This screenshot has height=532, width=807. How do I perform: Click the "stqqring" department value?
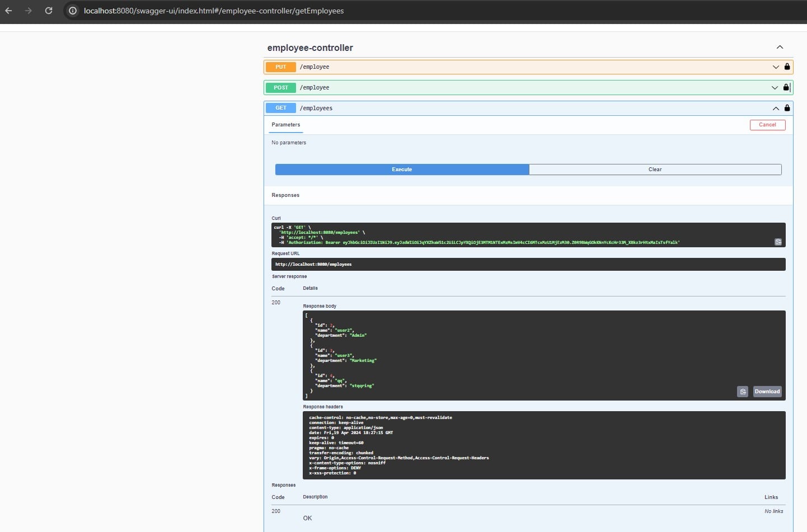coord(362,386)
